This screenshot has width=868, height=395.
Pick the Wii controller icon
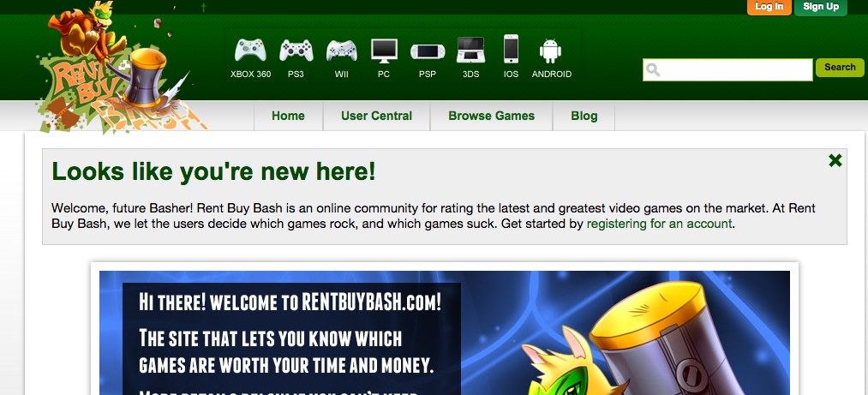342,51
